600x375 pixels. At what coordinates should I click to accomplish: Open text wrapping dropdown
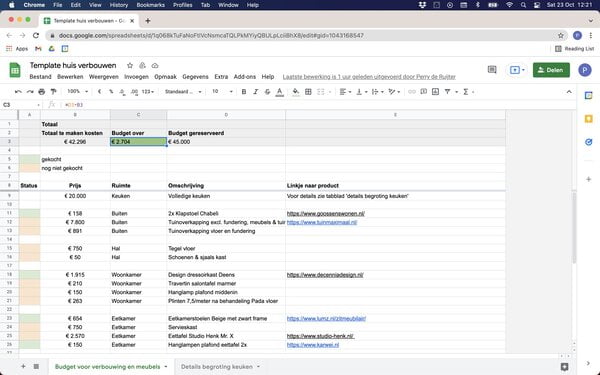click(378, 92)
